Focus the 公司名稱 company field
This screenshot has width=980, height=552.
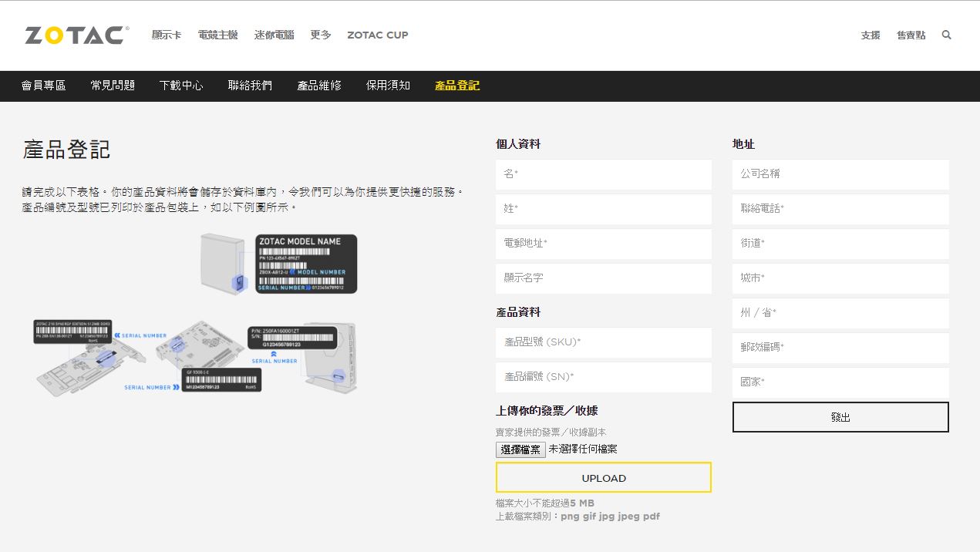pos(840,174)
